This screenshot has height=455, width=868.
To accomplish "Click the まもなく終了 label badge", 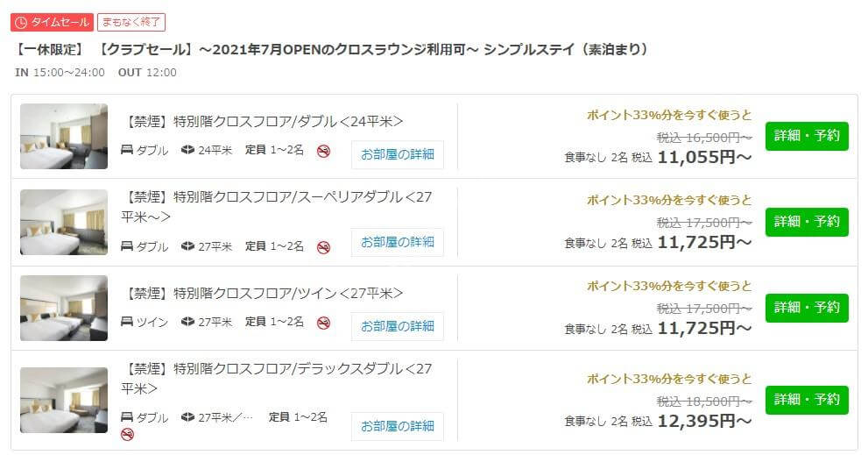I will 131,22.
